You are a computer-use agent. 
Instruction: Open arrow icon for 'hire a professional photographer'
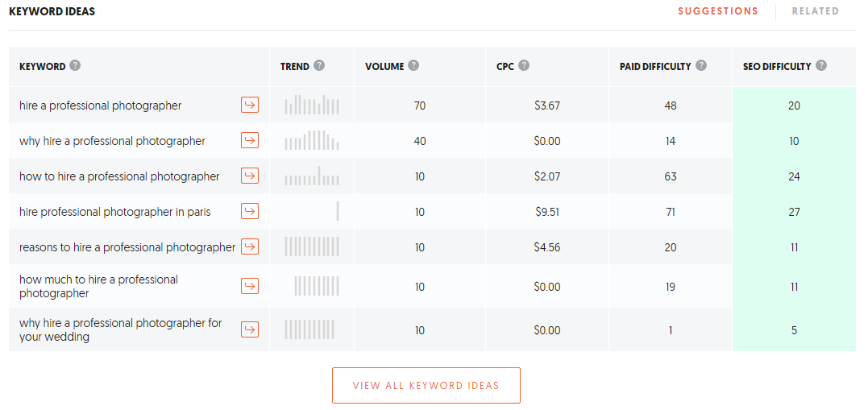(250, 105)
